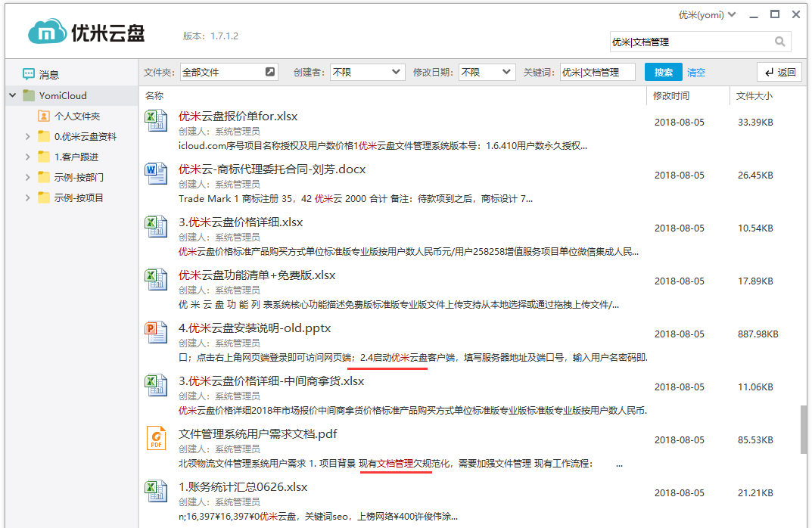Click the 个人文件夹 user folder icon
The image size is (812, 528).
click(x=44, y=116)
